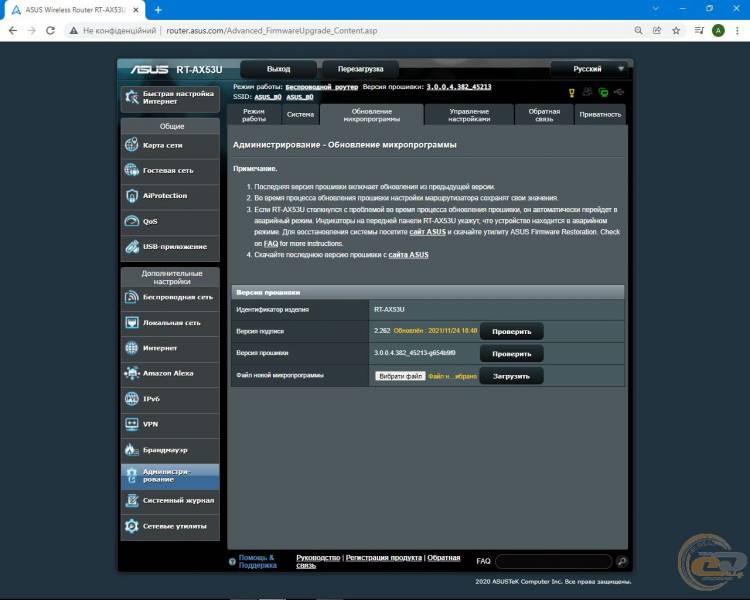Open Руководство manual link

click(x=318, y=558)
